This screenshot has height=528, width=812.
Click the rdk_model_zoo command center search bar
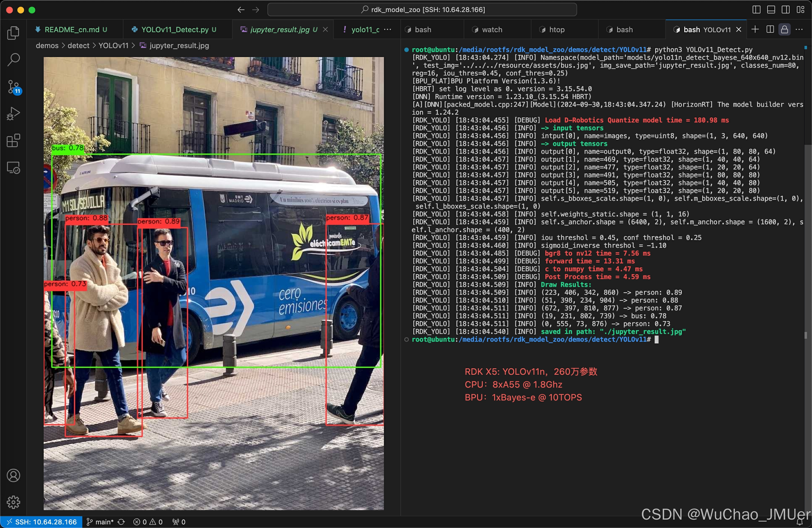[x=422, y=10]
